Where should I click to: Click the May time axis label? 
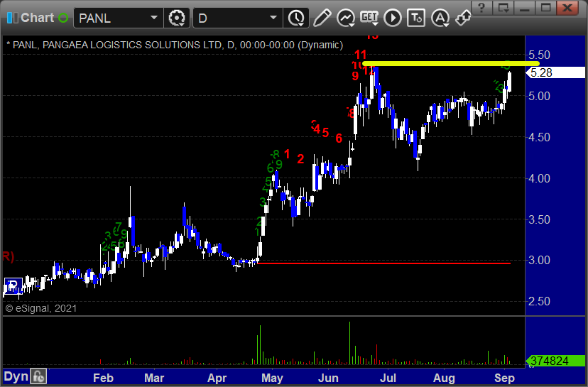(x=272, y=378)
